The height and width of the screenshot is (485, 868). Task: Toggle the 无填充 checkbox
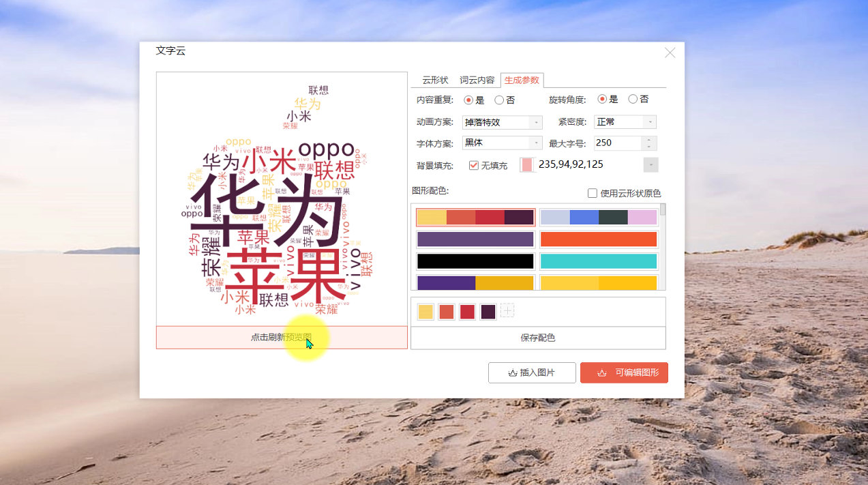[474, 165]
